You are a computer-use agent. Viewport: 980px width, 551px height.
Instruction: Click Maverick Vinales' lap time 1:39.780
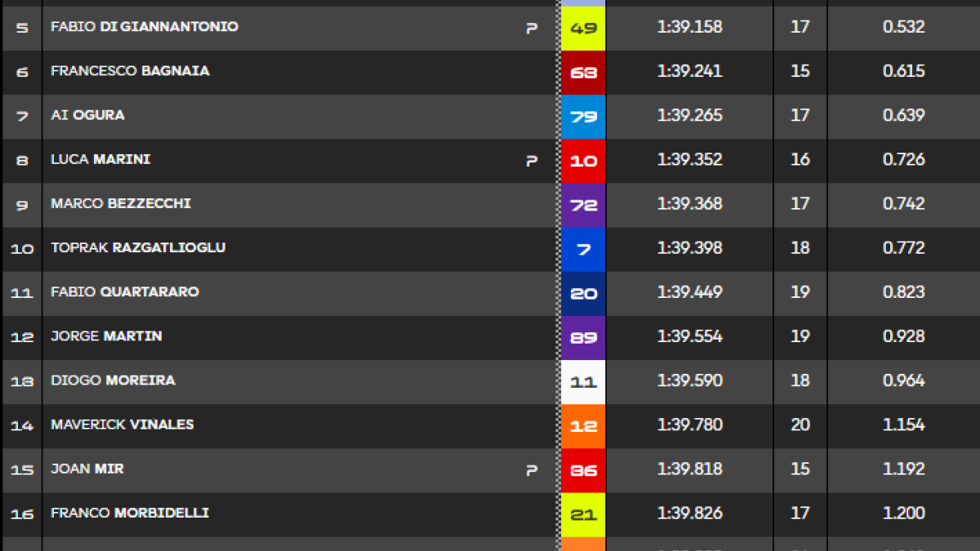689,424
